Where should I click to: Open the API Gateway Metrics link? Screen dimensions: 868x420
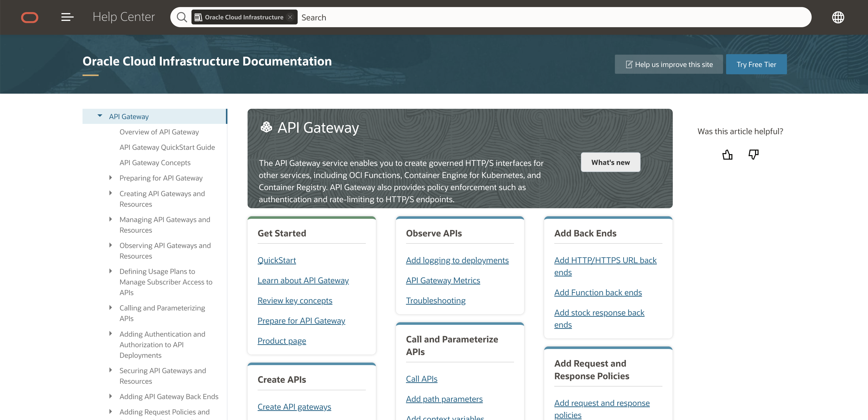443,280
